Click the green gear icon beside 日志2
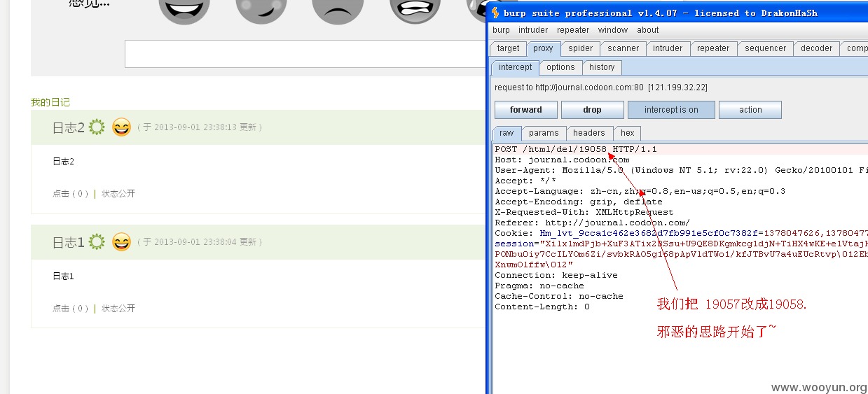868x394 pixels. point(97,127)
